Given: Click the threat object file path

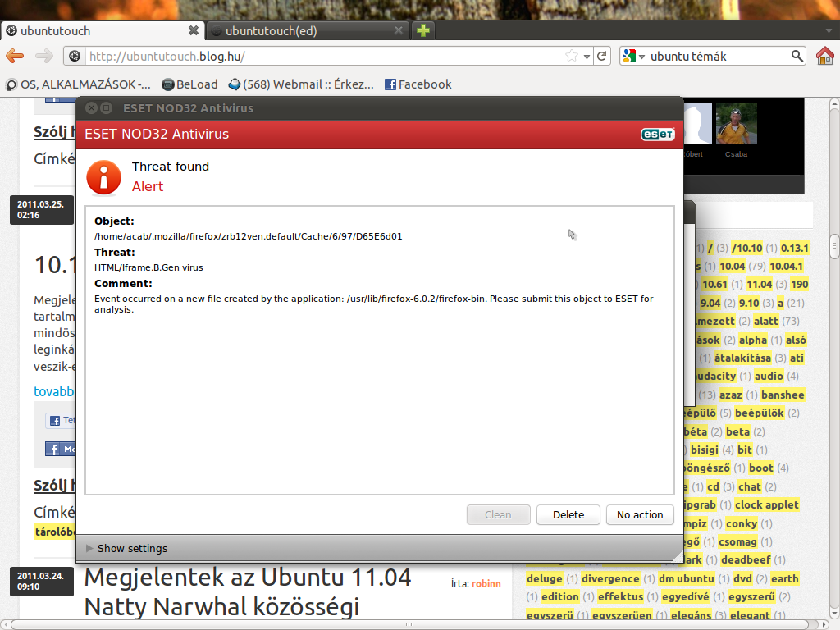Looking at the screenshot, I should click(x=248, y=236).
